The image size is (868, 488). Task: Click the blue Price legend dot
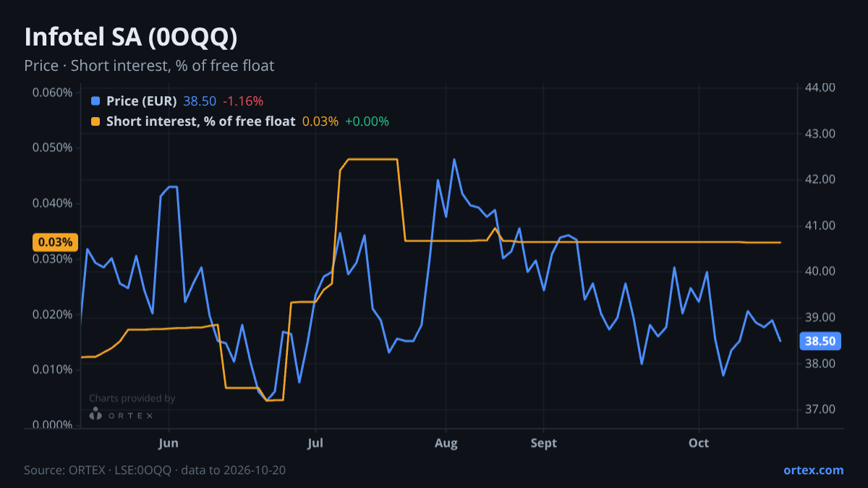tap(95, 101)
